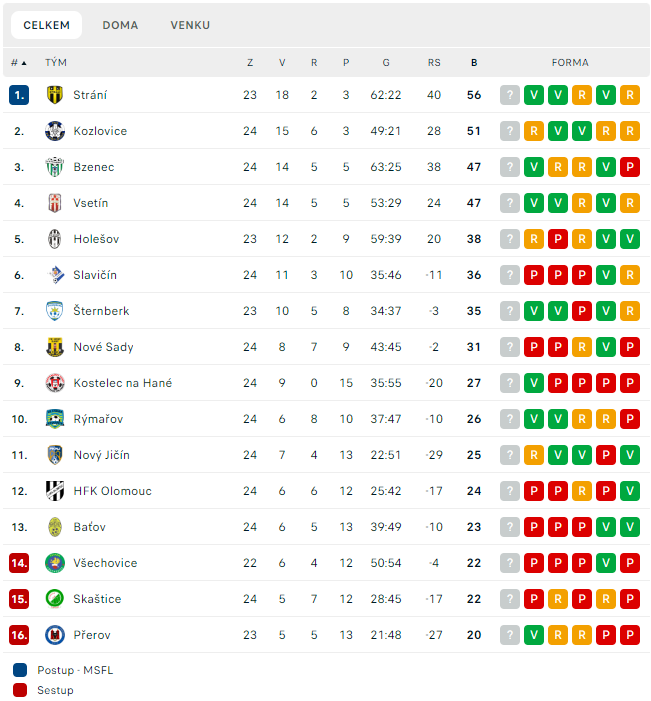This screenshot has height=701, width=651.
Task: Select the CELKEM tab
Action: click(46, 25)
